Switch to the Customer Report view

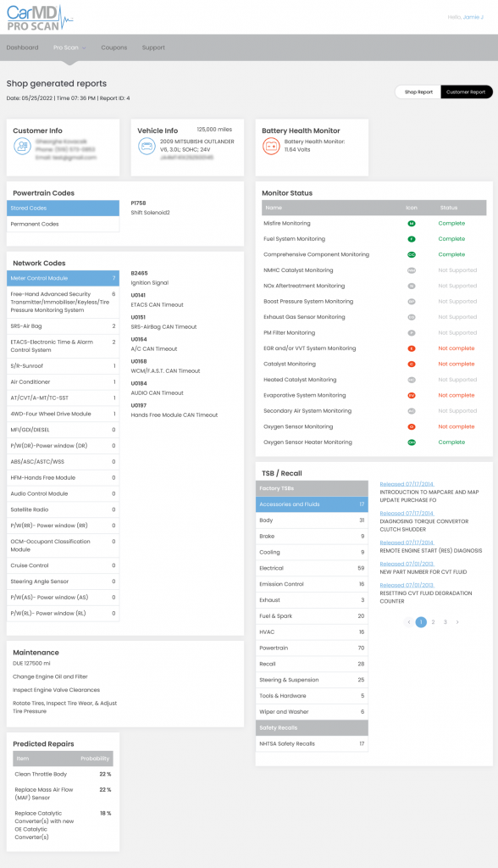click(466, 92)
